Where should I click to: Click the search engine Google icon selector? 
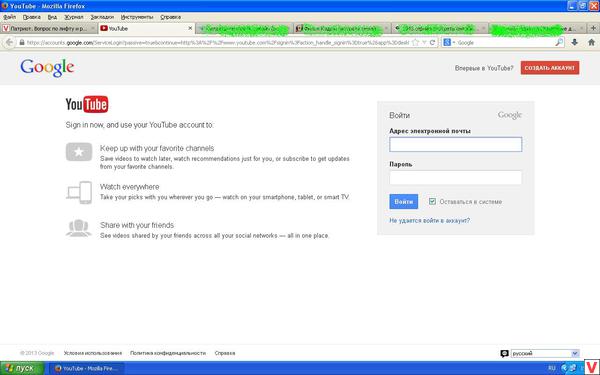click(x=448, y=42)
